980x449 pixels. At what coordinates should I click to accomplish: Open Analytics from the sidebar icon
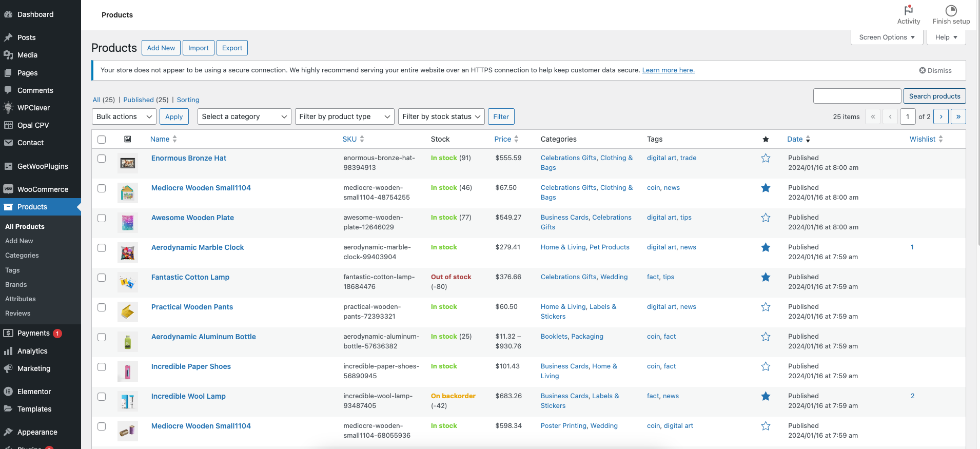pos(8,351)
